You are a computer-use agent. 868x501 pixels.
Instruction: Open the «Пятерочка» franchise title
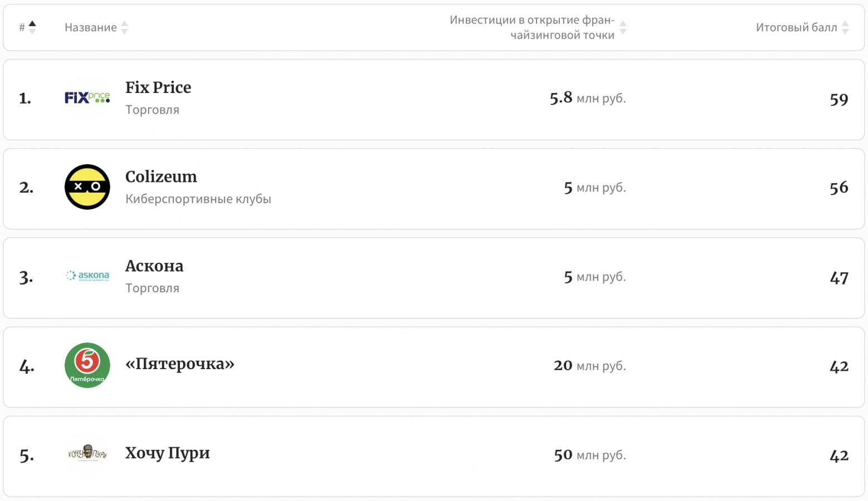[180, 364]
